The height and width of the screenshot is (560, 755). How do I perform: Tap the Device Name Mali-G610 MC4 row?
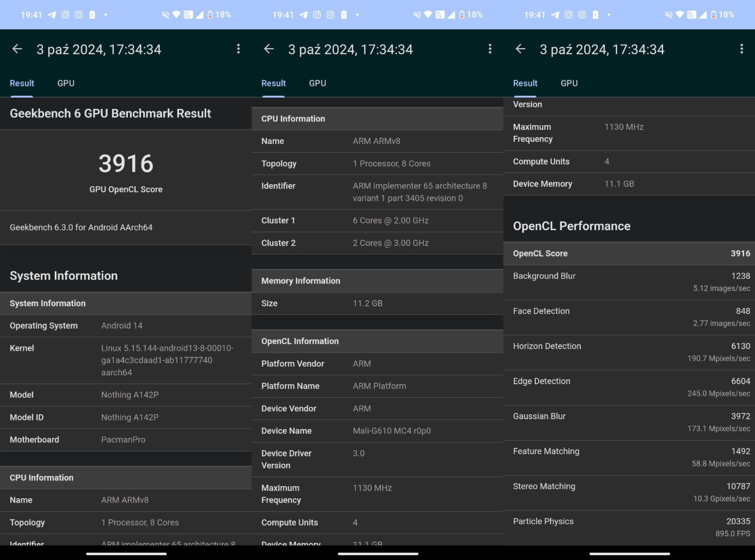click(377, 431)
